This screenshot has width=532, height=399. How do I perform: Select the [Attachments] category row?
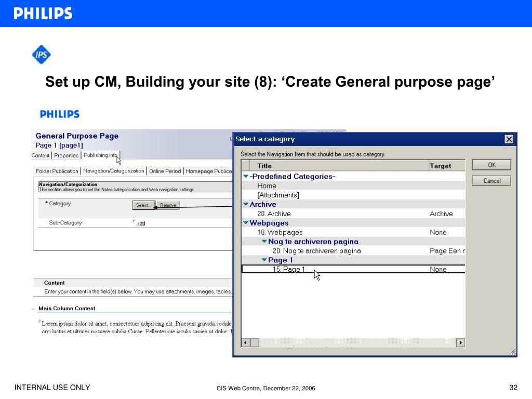(353, 195)
